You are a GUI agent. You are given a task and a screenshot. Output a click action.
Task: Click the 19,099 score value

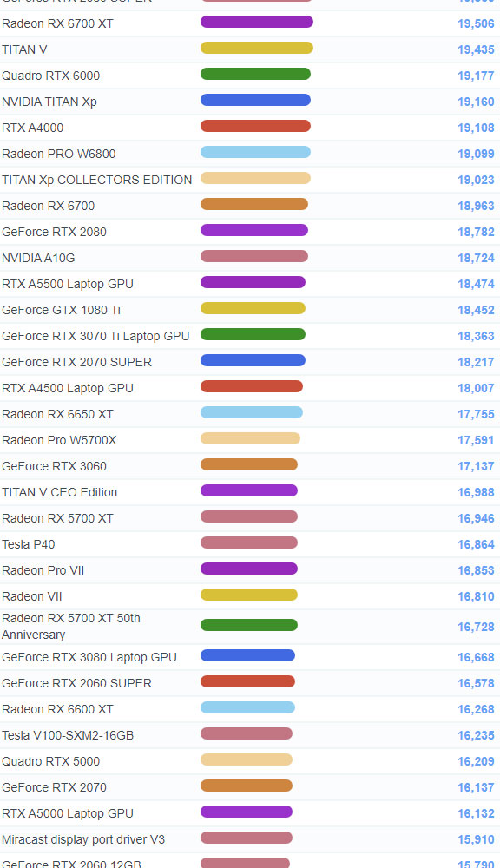(476, 154)
